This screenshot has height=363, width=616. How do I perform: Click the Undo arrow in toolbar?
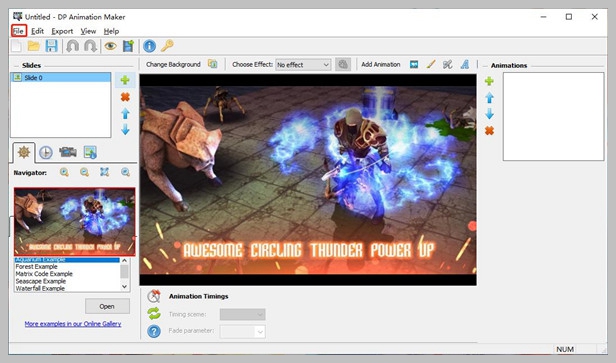pos(72,46)
